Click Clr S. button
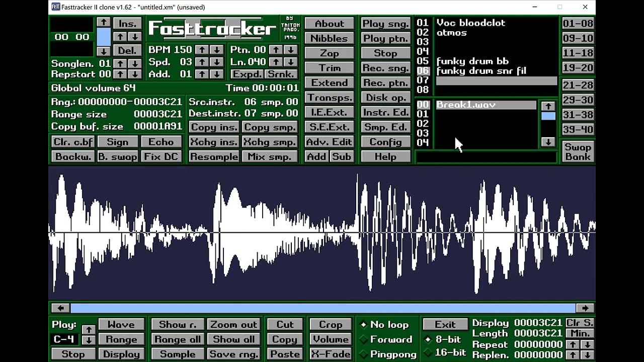 pos(580,323)
